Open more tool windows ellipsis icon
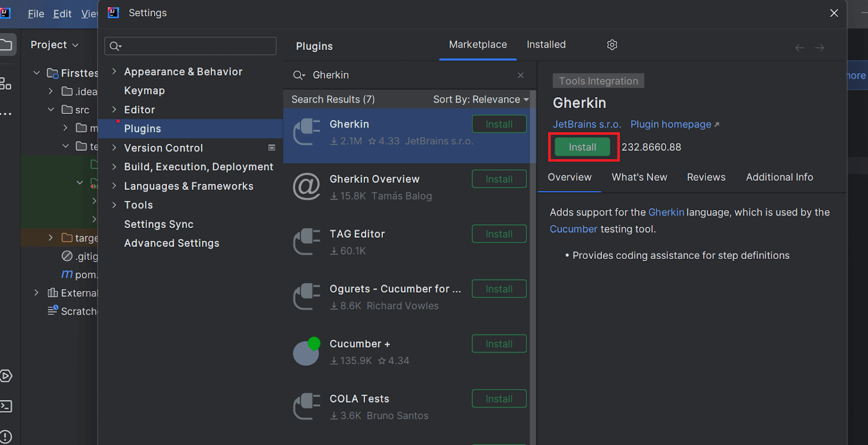This screenshot has width=868, height=445. (6, 114)
